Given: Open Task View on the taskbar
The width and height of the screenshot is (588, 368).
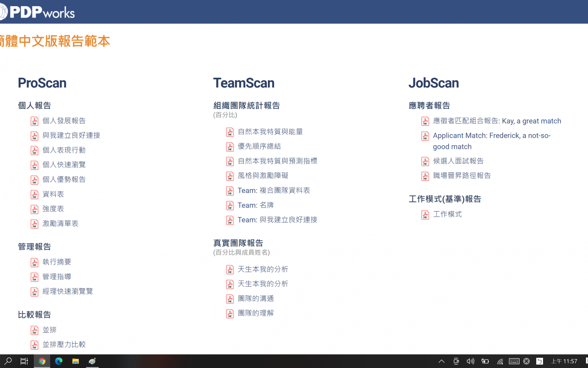Looking at the screenshot, I should click(x=24, y=361).
